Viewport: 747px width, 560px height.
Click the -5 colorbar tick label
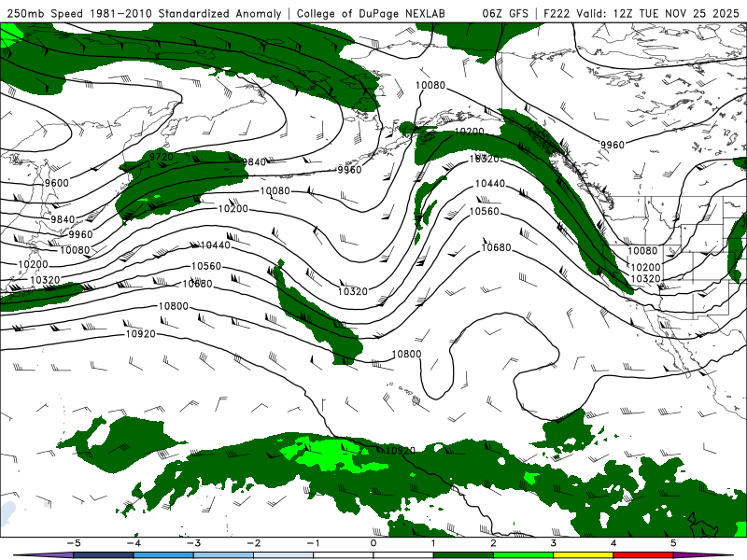(73, 543)
